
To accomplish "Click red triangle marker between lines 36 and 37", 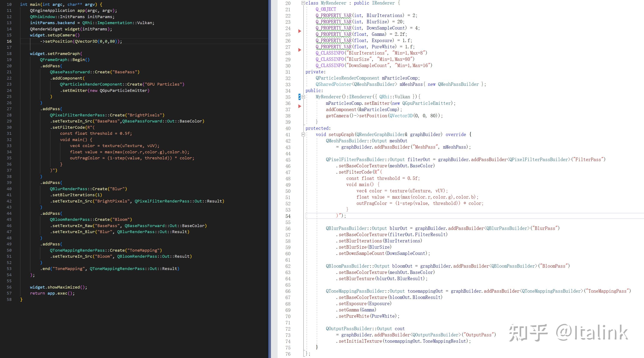I will click(299, 106).
